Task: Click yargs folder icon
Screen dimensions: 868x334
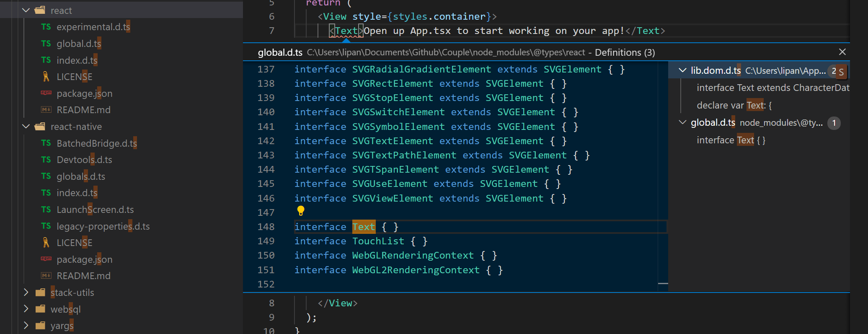Action: pyautogui.click(x=40, y=325)
